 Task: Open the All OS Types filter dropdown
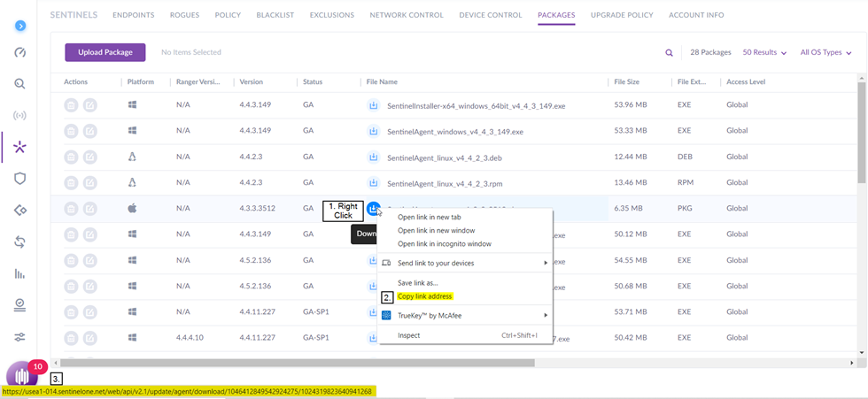[825, 53]
